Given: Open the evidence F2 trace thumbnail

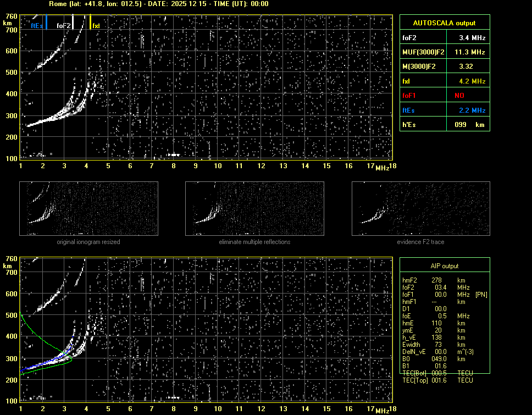Looking at the screenshot, I should pos(420,208).
